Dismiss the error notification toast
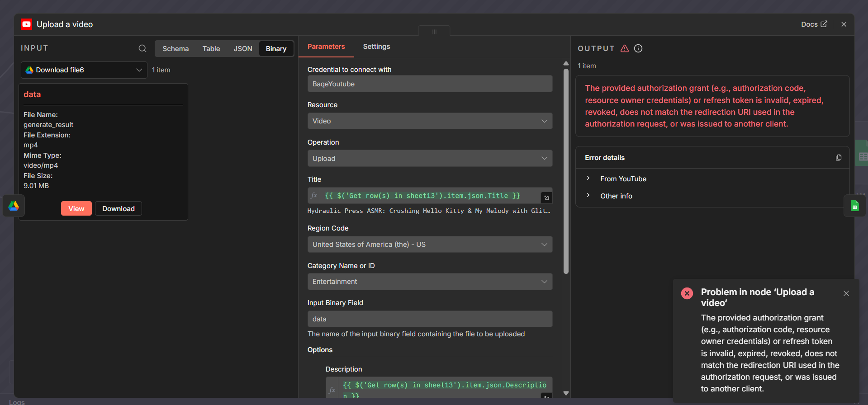The width and height of the screenshot is (868, 405). pyautogui.click(x=846, y=293)
